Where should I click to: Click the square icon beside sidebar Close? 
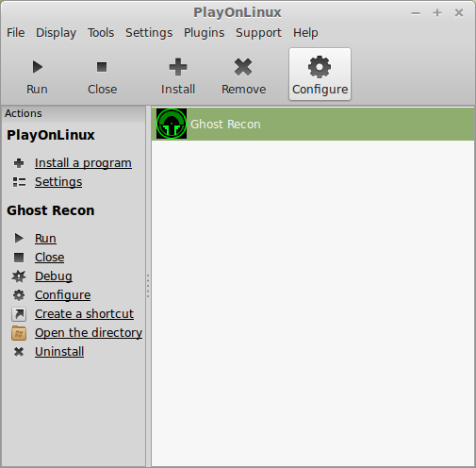click(x=19, y=258)
